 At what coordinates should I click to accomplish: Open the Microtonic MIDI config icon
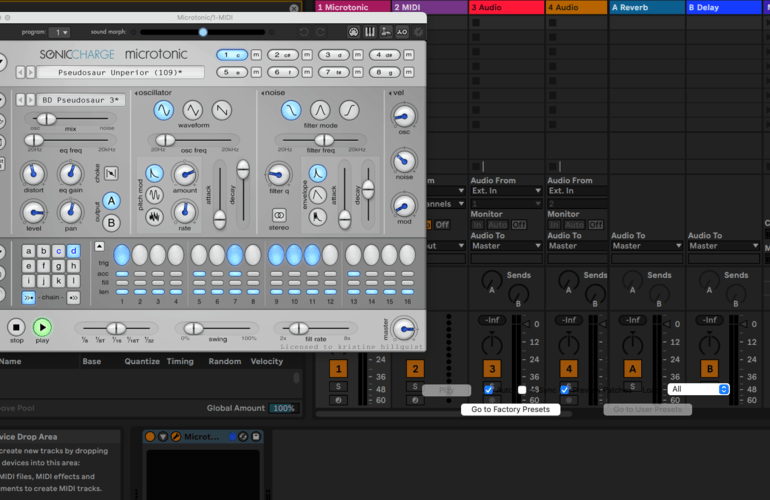[354, 32]
